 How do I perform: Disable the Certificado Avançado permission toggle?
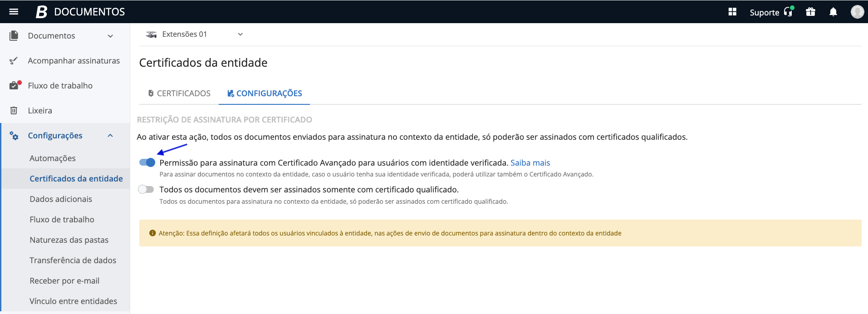pos(147,162)
